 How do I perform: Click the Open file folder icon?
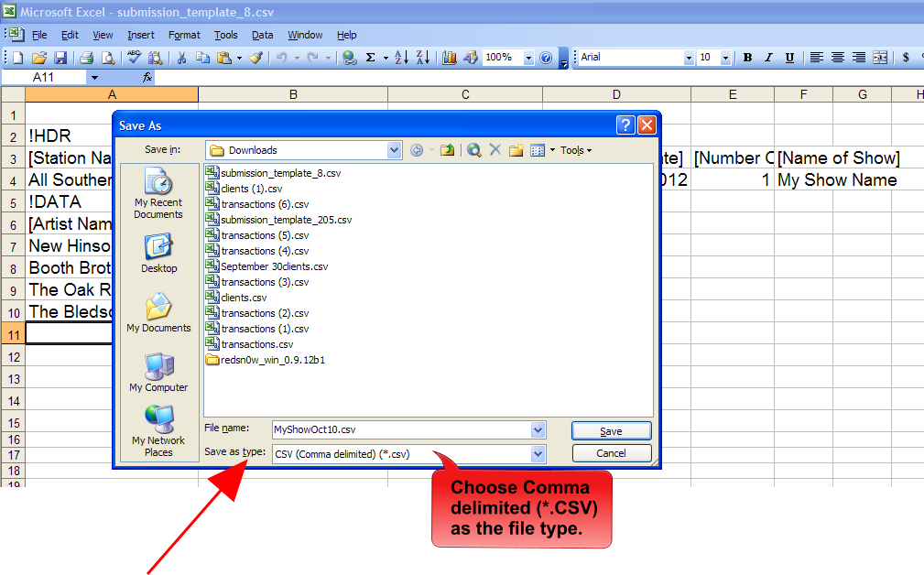point(38,58)
